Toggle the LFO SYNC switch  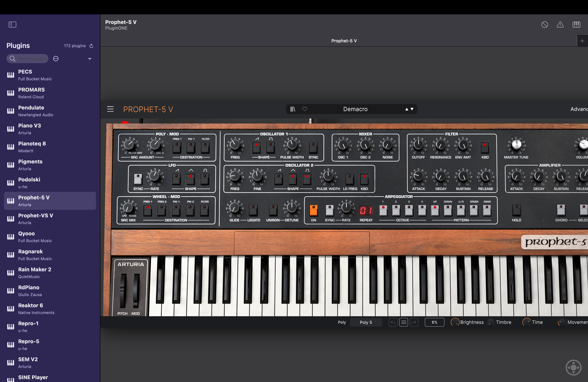click(138, 179)
